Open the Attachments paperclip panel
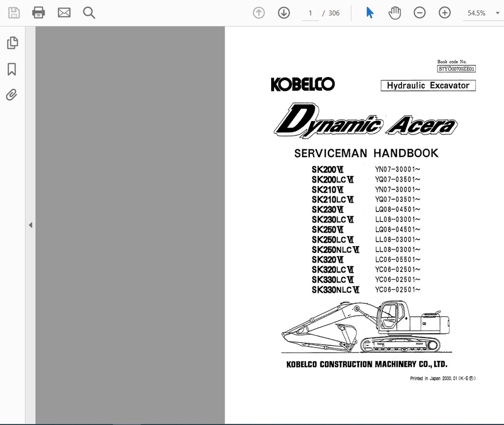This screenshot has width=504, height=425. click(x=12, y=95)
